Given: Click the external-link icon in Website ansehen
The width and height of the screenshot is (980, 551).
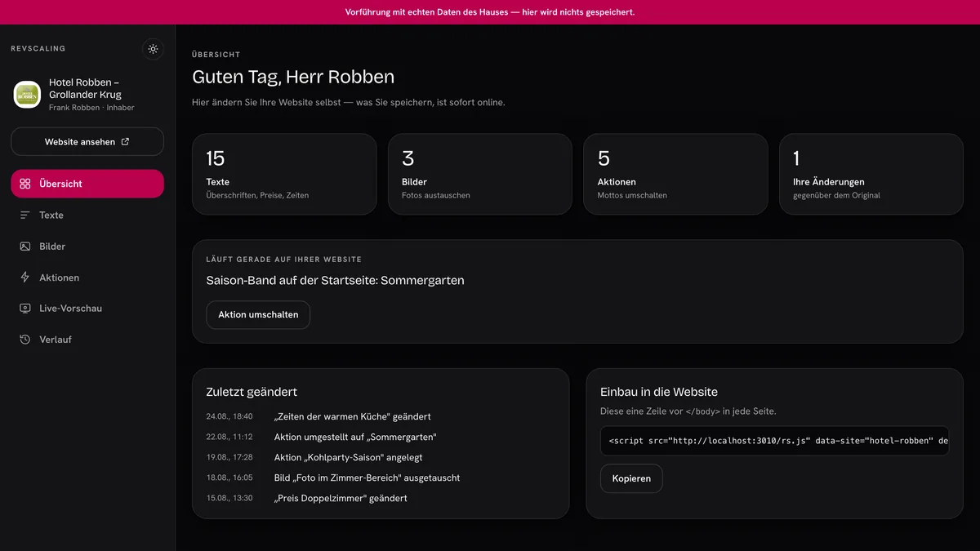Looking at the screenshot, I should tap(125, 141).
